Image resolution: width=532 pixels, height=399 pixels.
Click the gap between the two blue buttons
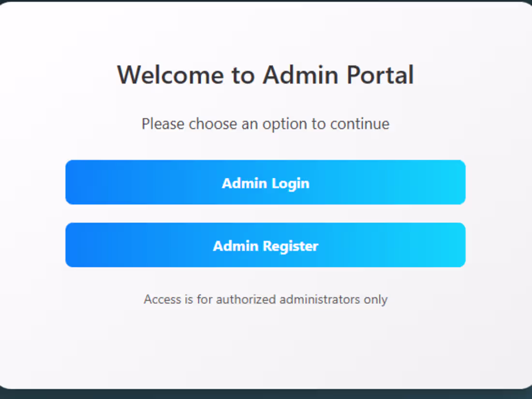(266, 213)
